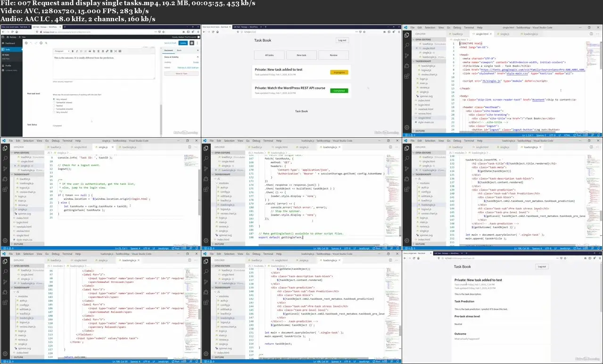Open Debug icon in single.html VS Code frame
This screenshot has width=603, height=364.
[x=406, y=66]
